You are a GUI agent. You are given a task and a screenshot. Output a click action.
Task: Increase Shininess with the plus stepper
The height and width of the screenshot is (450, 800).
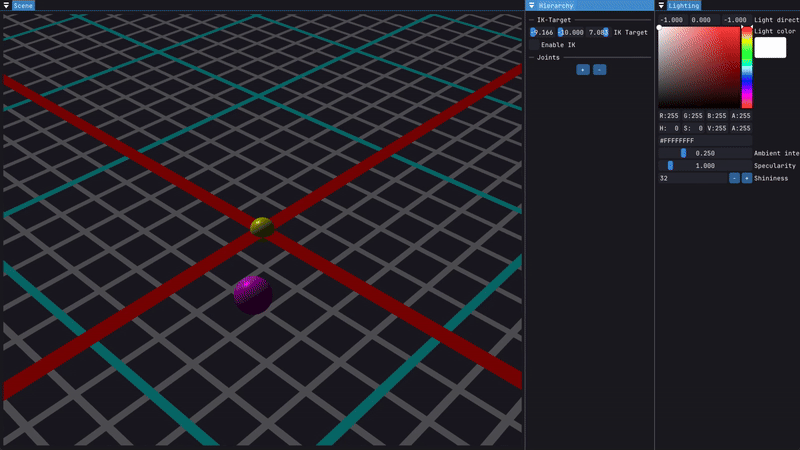tap(746, 178)
